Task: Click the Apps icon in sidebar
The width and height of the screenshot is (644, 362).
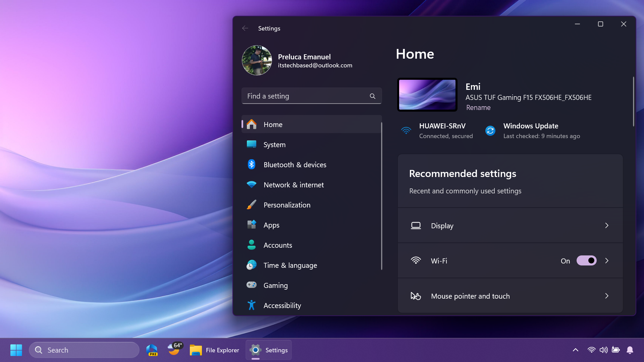Action: coord(252,225)
